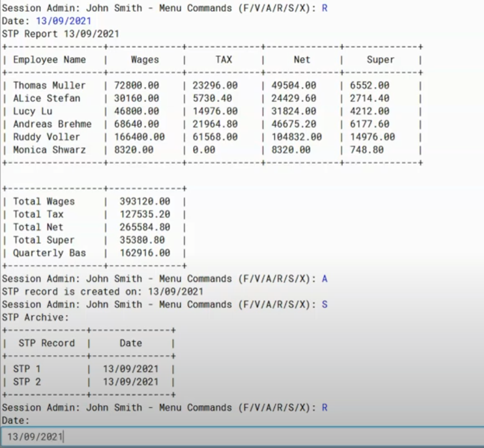
Task: Select Ruddy Voller's super amount 14976.00
Action: (x=374, y=136)
